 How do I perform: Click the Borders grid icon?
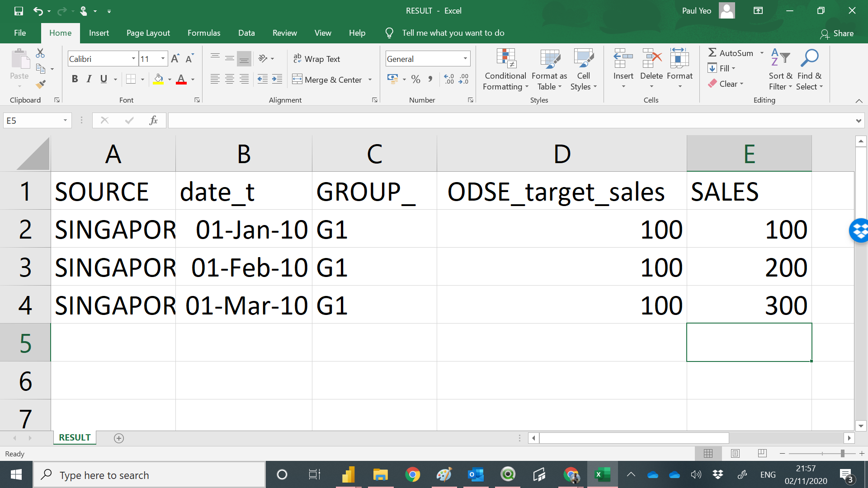131,79
